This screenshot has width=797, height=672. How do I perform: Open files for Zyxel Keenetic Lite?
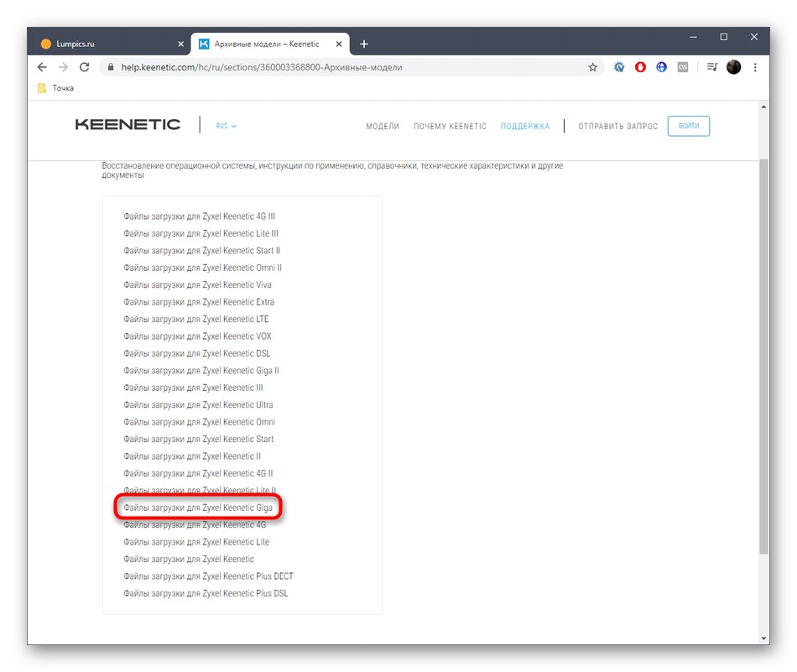coord(196,542)
